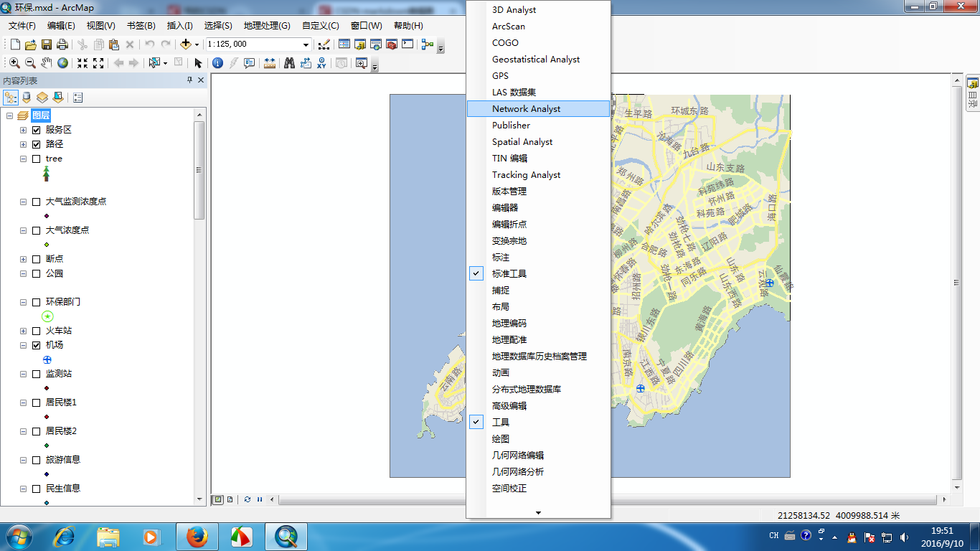980x551 pixels.
Task: Open the map scale 1:125,000 dropdown
Action: [306, 44]
